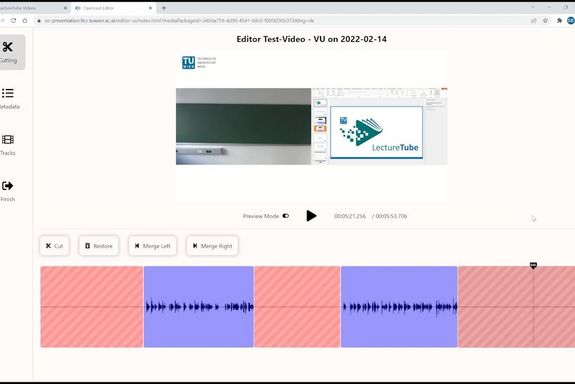
Task: Click the Finish exit icon
Action: pos(8,186)
